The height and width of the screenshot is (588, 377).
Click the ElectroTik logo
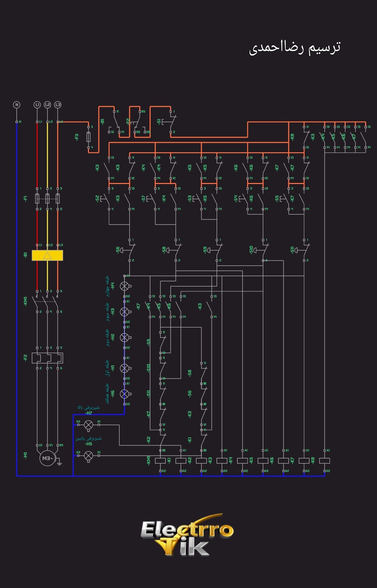[187, 535]
